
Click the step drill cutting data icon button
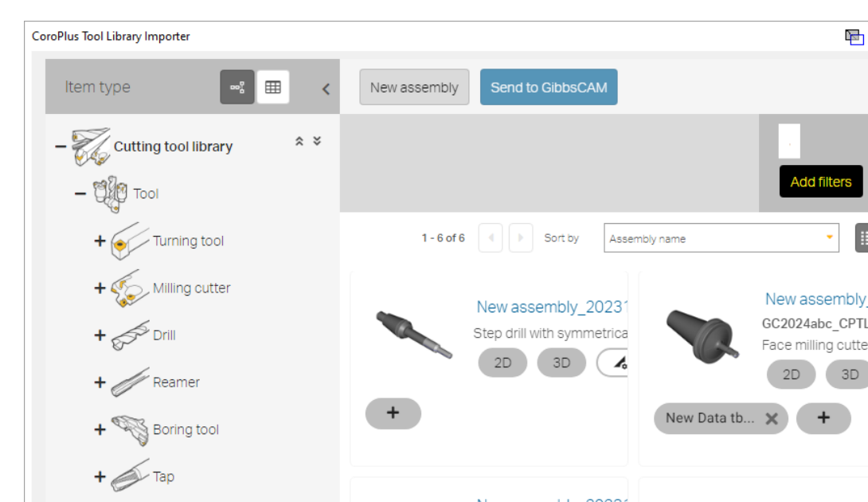point(613,363)
